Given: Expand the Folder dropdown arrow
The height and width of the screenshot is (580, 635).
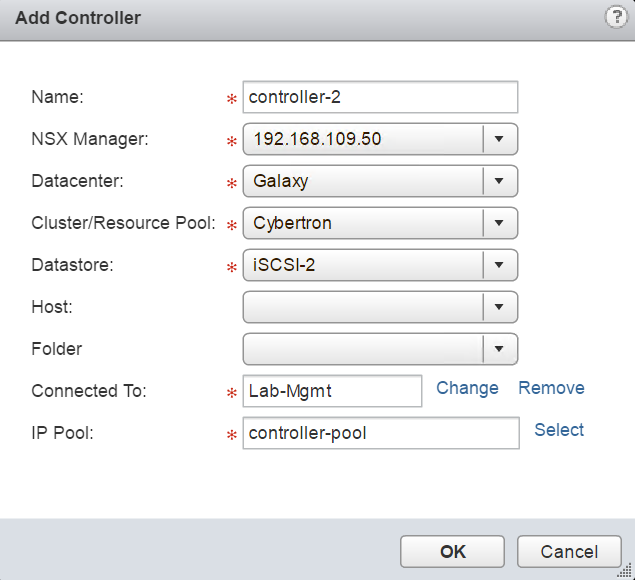Looking at the screenshot, I should point(499,349).
